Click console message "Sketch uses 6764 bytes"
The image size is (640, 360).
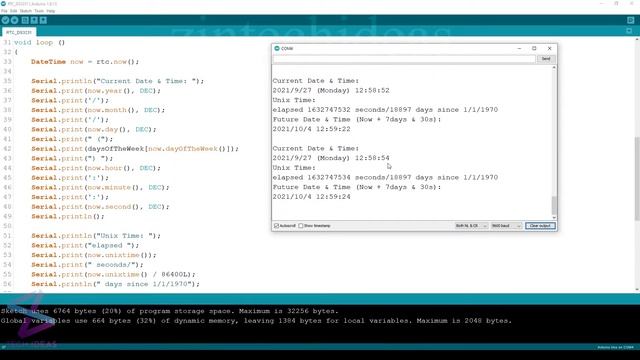[x=170, y=311]
